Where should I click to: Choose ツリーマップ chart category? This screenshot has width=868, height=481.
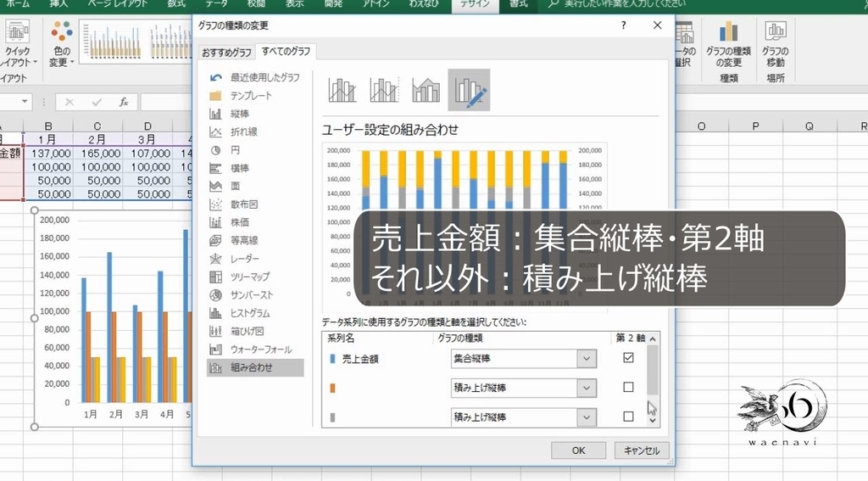click(x=255, y=277)
